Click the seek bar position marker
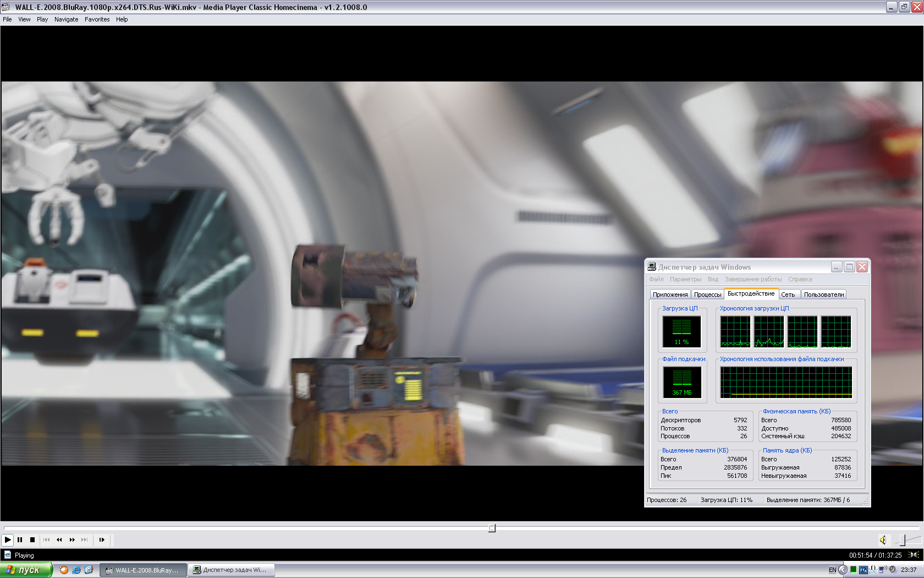The height and width of the screenshot is (578, 924). (492, 528)
